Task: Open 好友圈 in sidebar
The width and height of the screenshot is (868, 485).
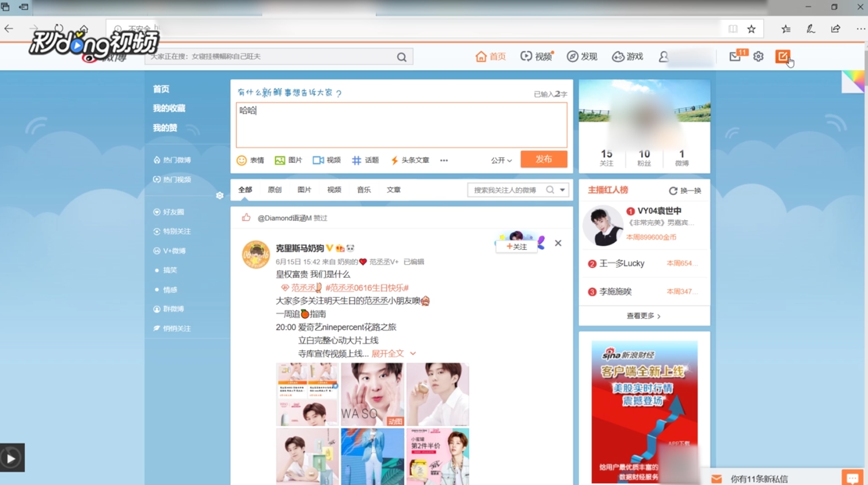Action: pos(169,212)
